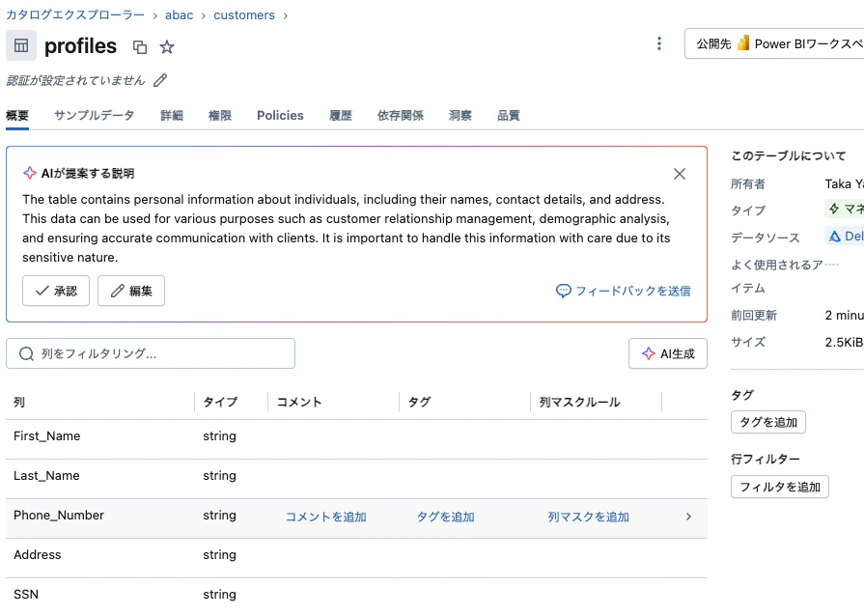Screen dimensions: 864x616
Task: Click フィルタを追加 button under 行フィルター
Action: tap(780, 487)
